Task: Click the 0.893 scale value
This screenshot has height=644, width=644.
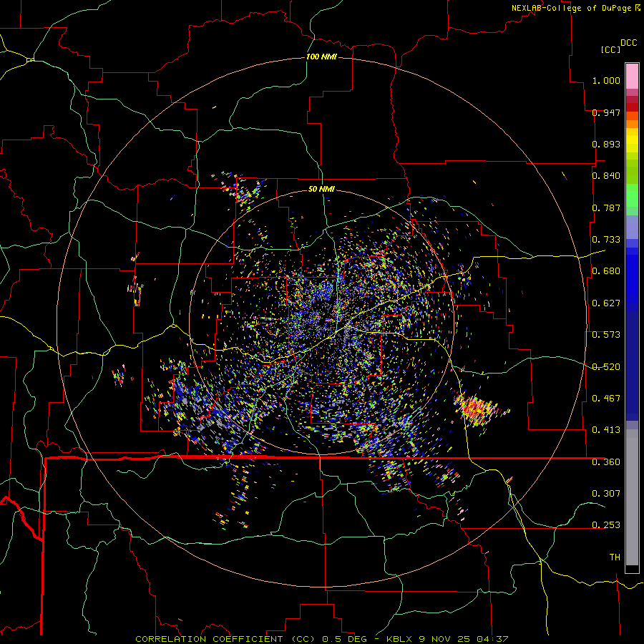Action: tap(606, 144)
